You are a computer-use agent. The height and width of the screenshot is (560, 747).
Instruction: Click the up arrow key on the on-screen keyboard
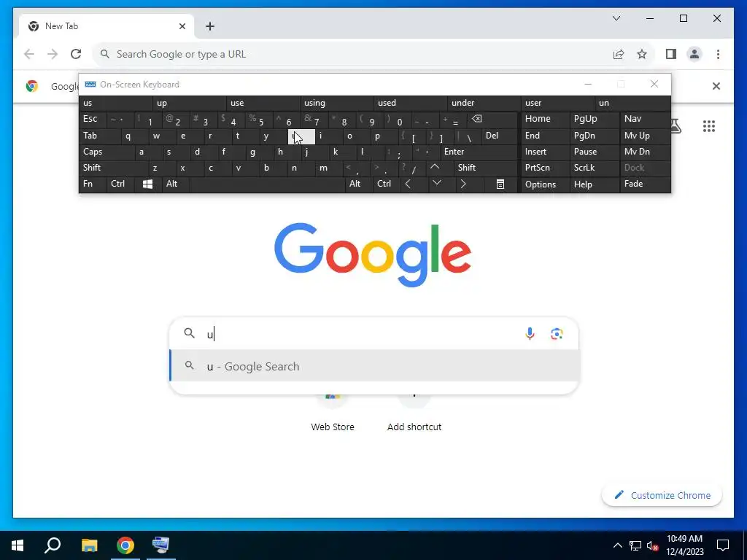(x=435, y=167)
